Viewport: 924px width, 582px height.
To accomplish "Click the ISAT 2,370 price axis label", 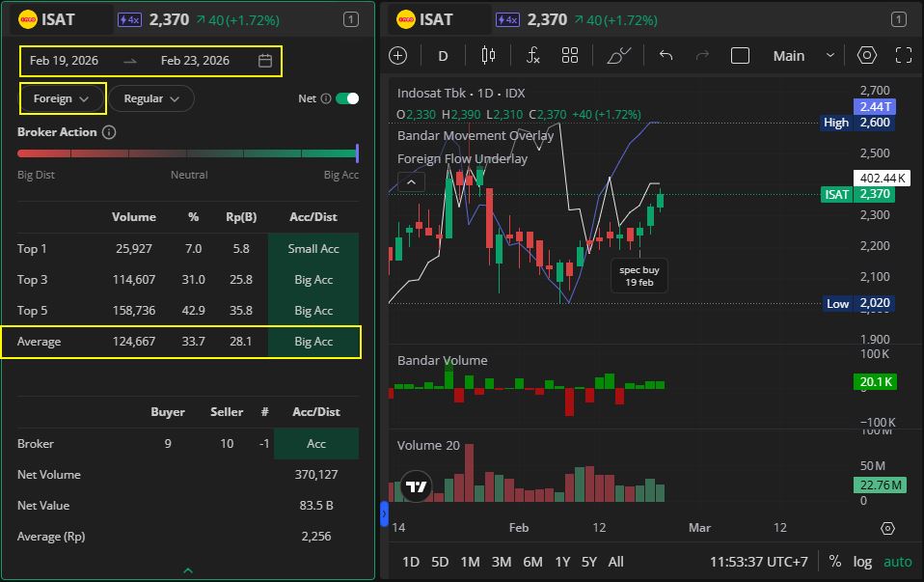I will point(857,194).
